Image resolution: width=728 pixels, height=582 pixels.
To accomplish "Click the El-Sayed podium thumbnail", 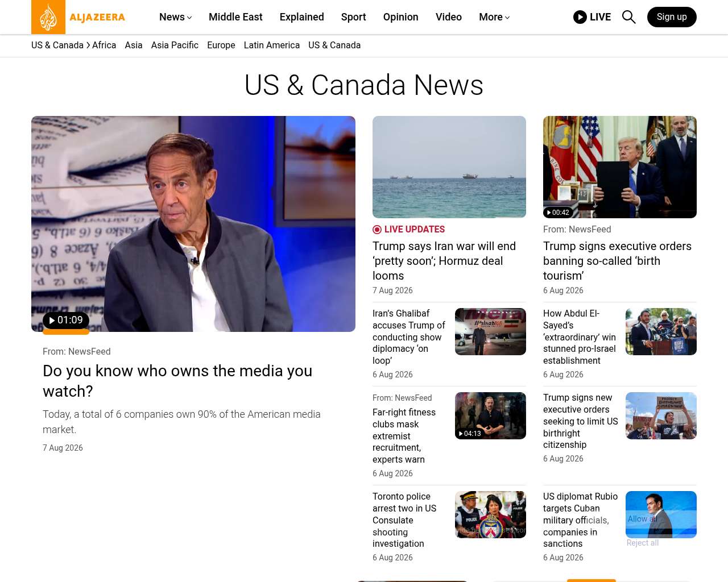I will [x=661, y=331].
